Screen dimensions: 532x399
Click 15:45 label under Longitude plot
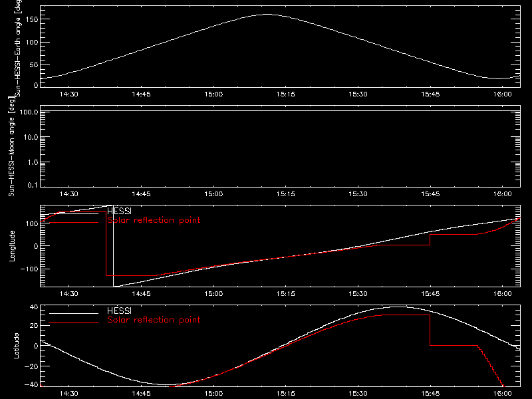pyautogui.click(x=430, y=294)
